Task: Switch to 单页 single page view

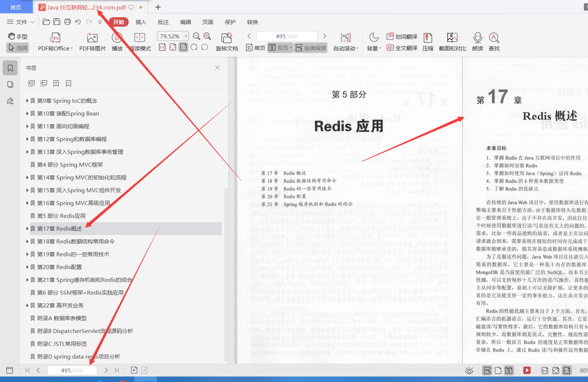Action: point(256,48)
